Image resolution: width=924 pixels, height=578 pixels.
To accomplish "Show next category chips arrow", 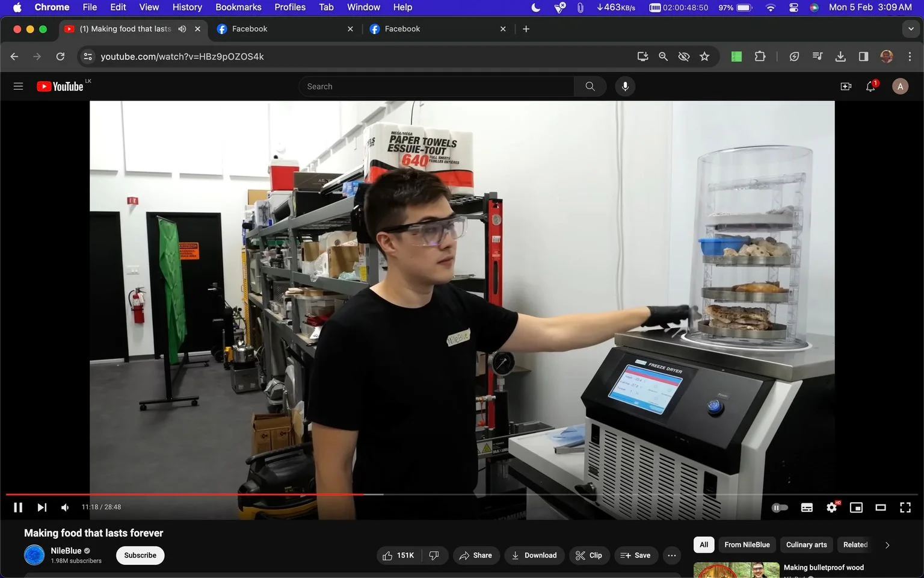I will 887,545.
